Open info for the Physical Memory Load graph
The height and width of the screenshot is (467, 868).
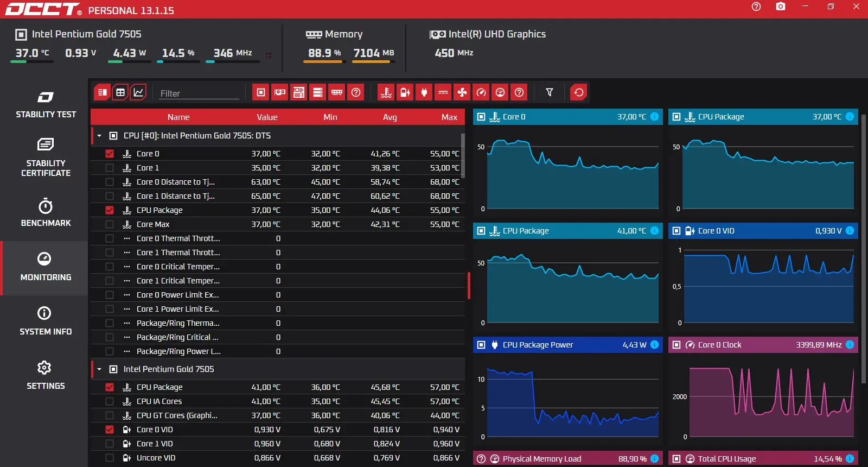(x=654, y=459)
